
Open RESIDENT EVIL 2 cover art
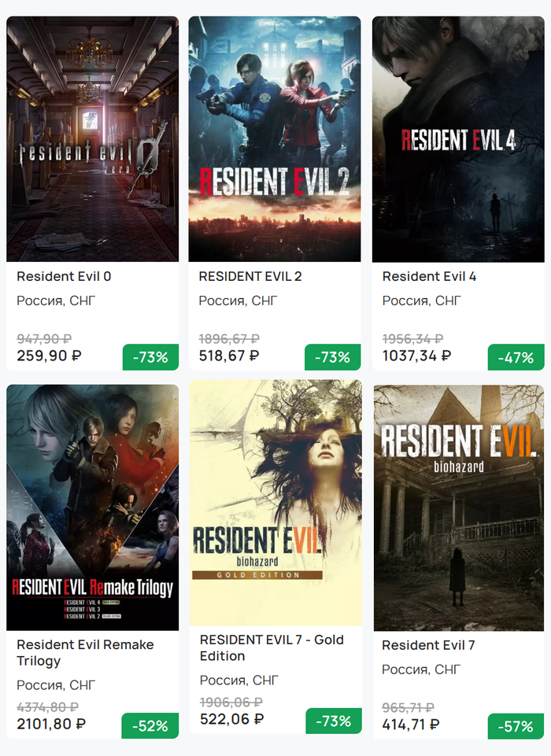275,139
